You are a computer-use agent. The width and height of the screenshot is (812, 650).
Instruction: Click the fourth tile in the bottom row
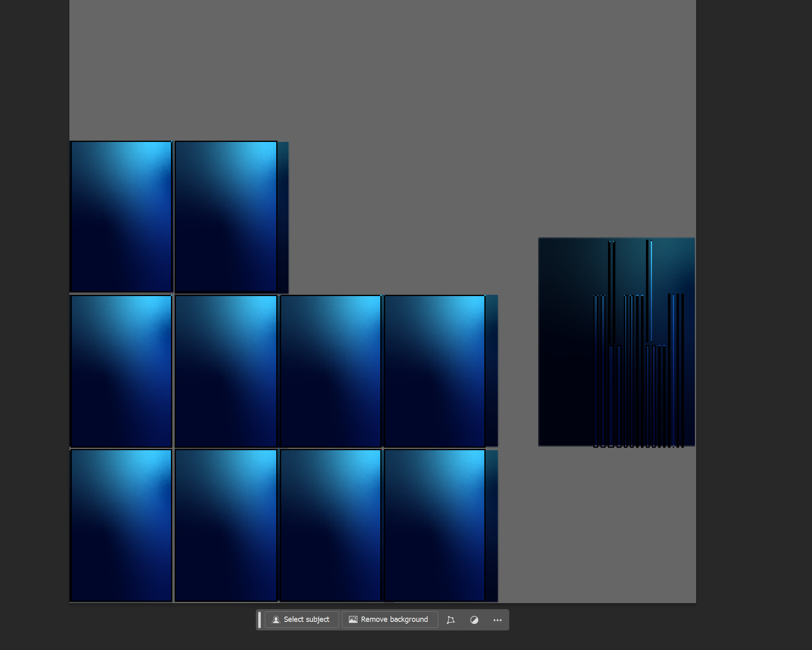(435, 525)
